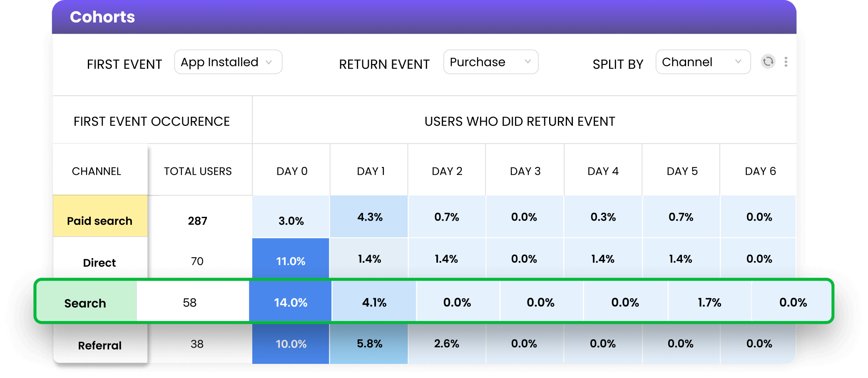Click the Day 3 column header

point(525,171)
